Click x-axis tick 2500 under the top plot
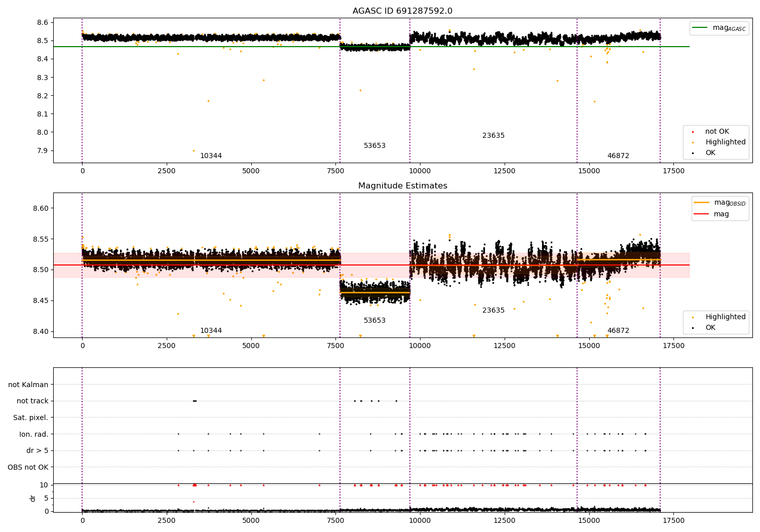The width and height of the screenshot is (760, 532). coord(167,171)
